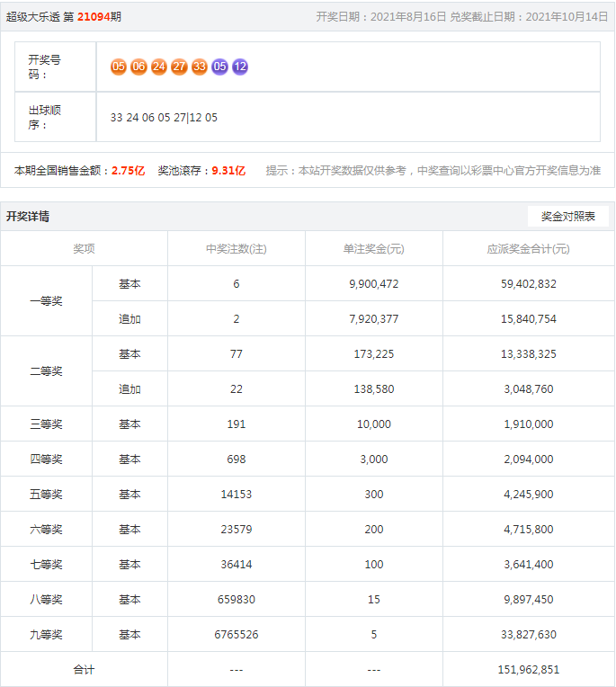Click the 9,897,450 total cell
616x687 pixels.
529,600
